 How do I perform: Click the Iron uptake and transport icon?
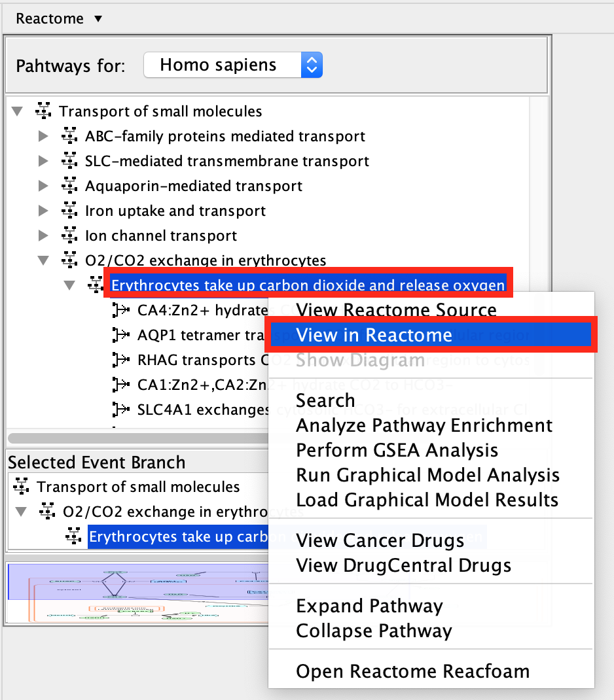tap(69, 211)
